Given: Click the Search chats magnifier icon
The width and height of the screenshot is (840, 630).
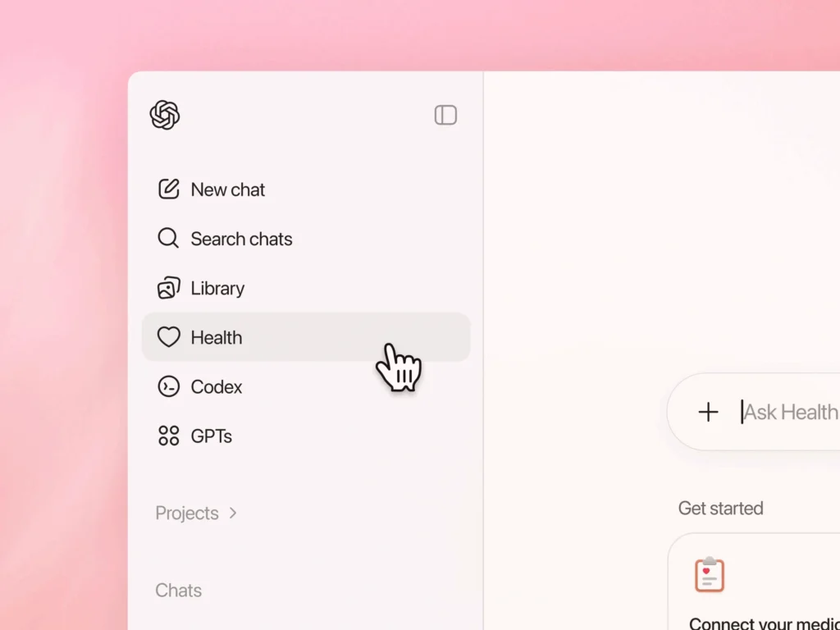Looking at the screenshot, I should point(168,238).
